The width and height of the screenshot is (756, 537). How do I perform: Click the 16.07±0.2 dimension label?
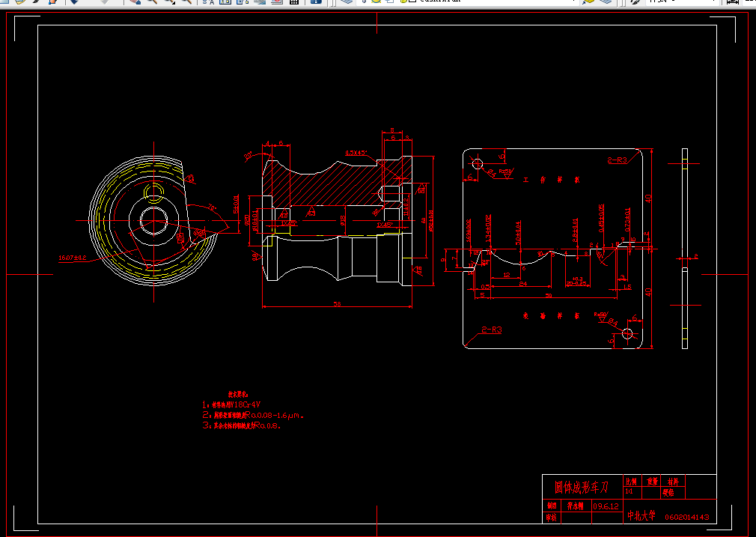(73, 258)
